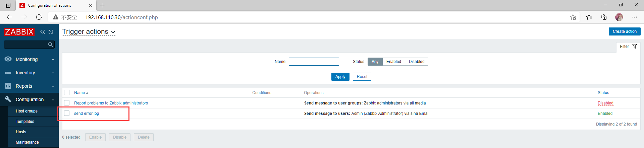644x148 pixels.
Task: Expand the Monitoring menu section
Action: [x=29, y=59]
